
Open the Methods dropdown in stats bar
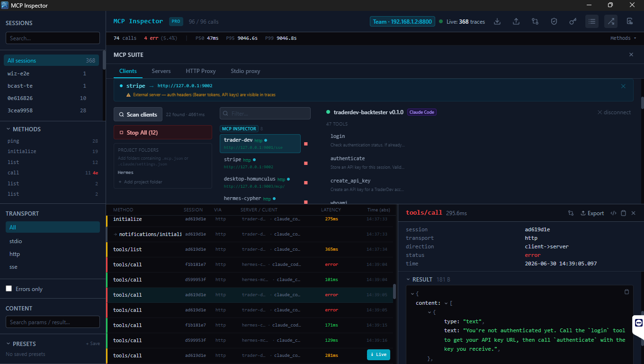pyautogui.click(x=623, y=38)
